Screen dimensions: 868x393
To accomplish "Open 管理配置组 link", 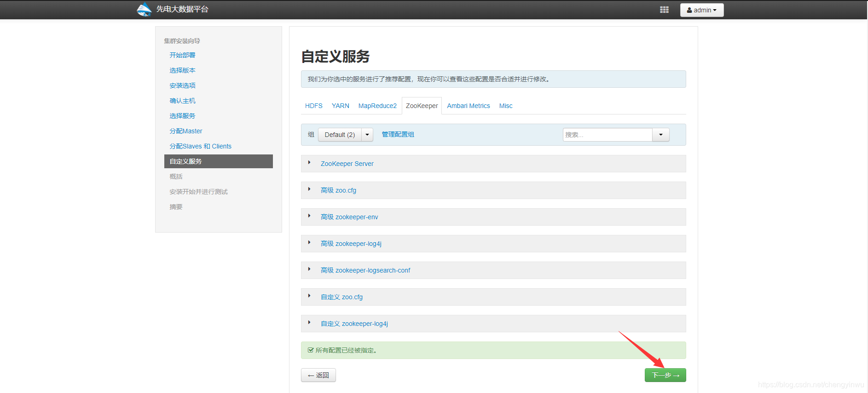I will coord(398,134).
